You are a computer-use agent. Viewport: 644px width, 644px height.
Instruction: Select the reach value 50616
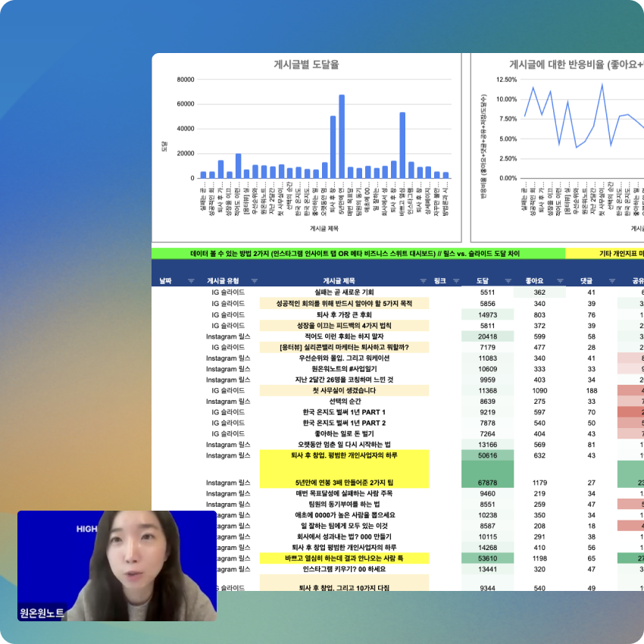tap(487, 455)
